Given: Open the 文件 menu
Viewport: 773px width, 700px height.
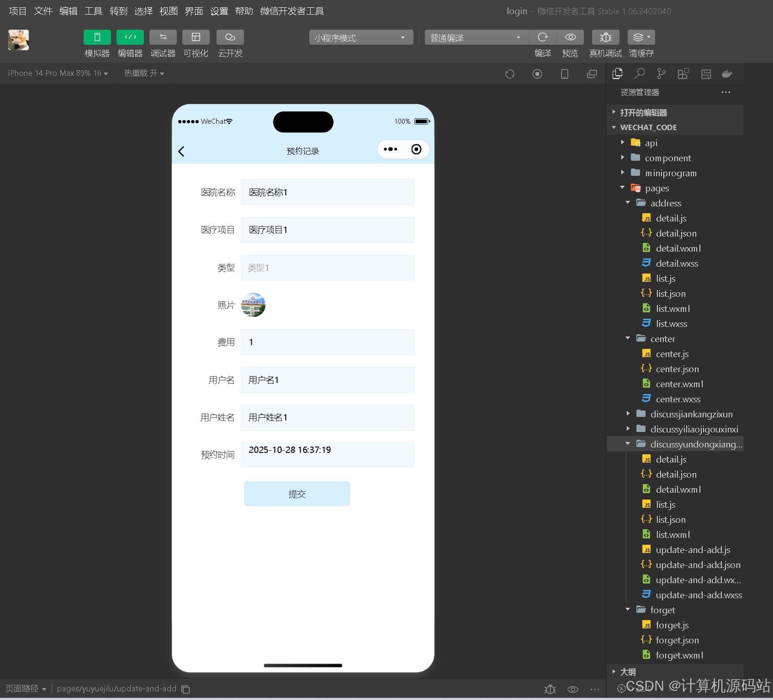Looking at the screenshot, I should click(x=43, y=11).
